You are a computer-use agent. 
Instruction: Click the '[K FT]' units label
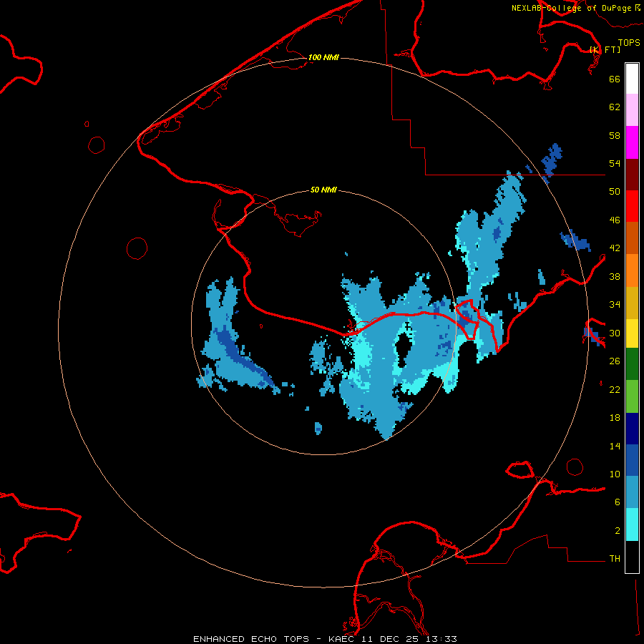click(605, 49)
